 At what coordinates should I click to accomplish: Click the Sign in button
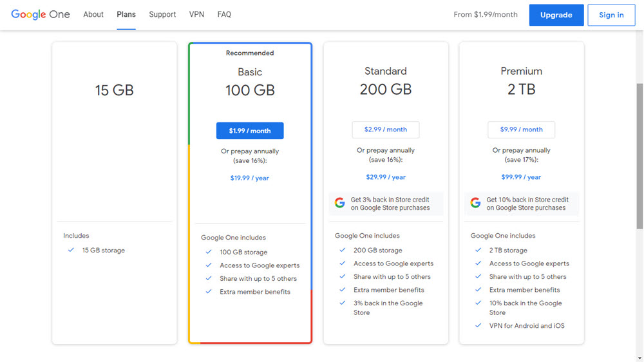pos(611,15)
